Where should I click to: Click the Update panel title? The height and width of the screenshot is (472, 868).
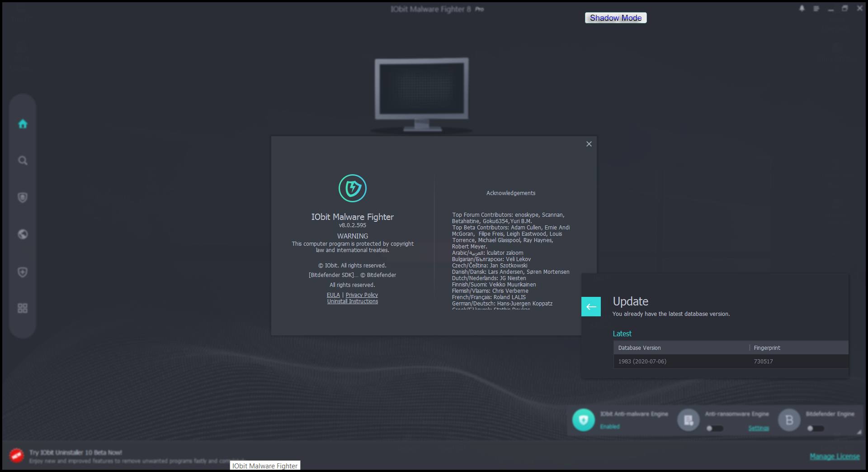pos(630,301)
